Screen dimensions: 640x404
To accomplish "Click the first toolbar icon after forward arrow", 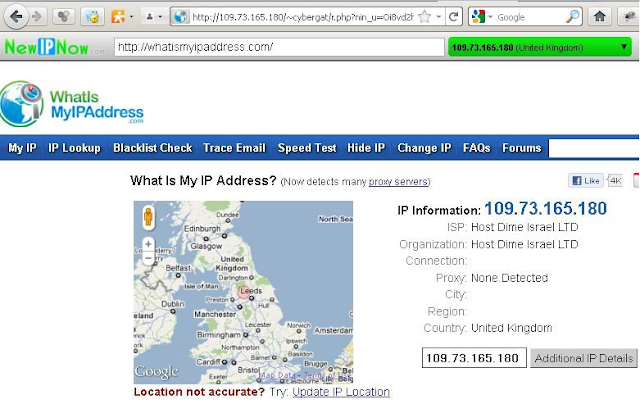I will coord(63,17).
